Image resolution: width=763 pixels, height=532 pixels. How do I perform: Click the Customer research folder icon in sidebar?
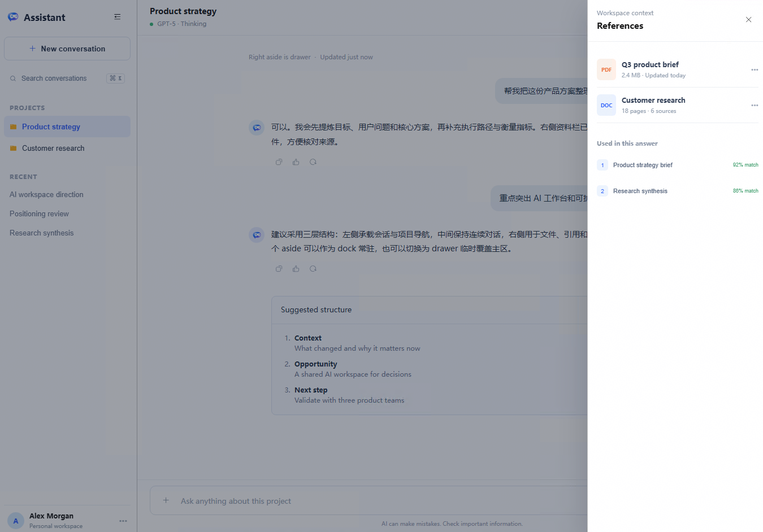tap(13, 148)
